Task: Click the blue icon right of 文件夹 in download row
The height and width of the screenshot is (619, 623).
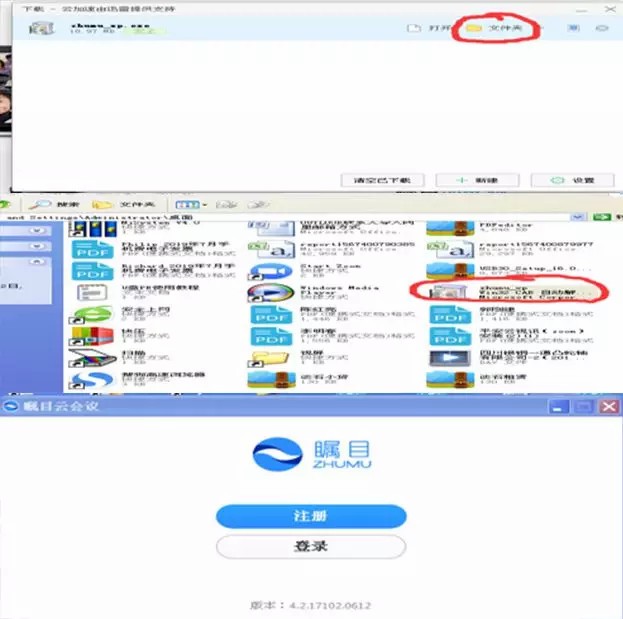Action: (x=573, y=28)
